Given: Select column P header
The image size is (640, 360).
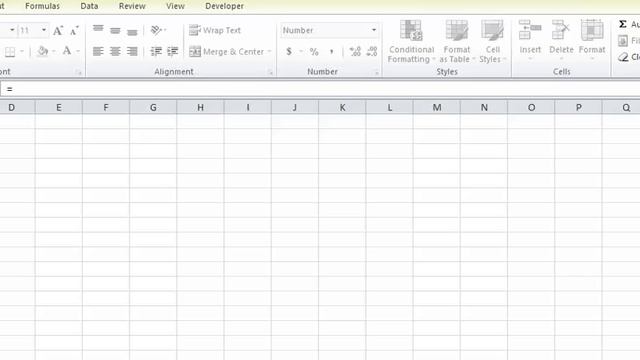Looking at the screenshot, I should [578, 107].
